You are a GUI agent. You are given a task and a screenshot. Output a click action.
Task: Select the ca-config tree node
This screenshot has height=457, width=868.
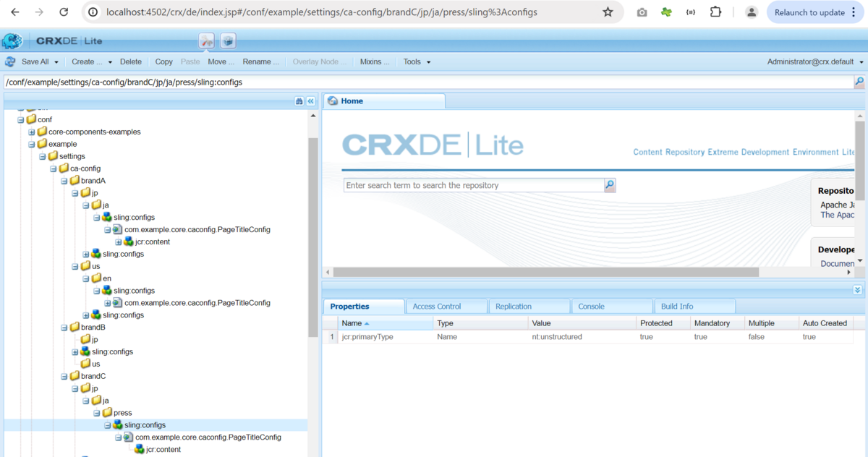(85, 168)
